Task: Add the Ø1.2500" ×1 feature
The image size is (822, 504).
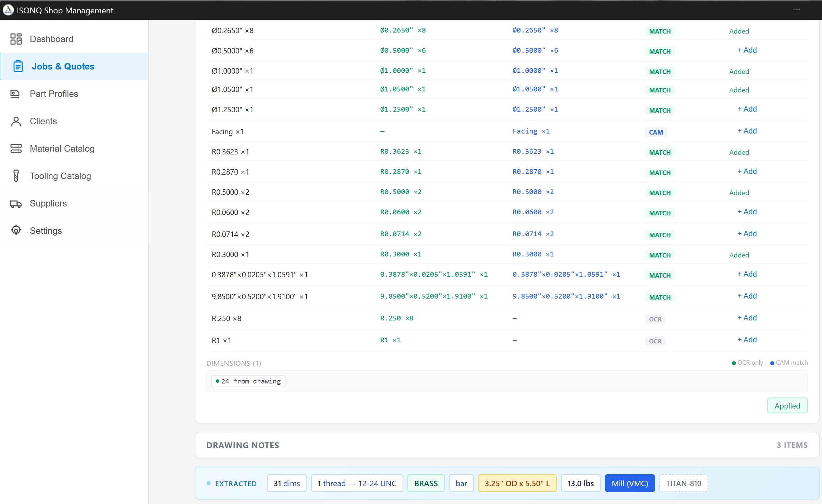Action: click(x=747, y=109)
